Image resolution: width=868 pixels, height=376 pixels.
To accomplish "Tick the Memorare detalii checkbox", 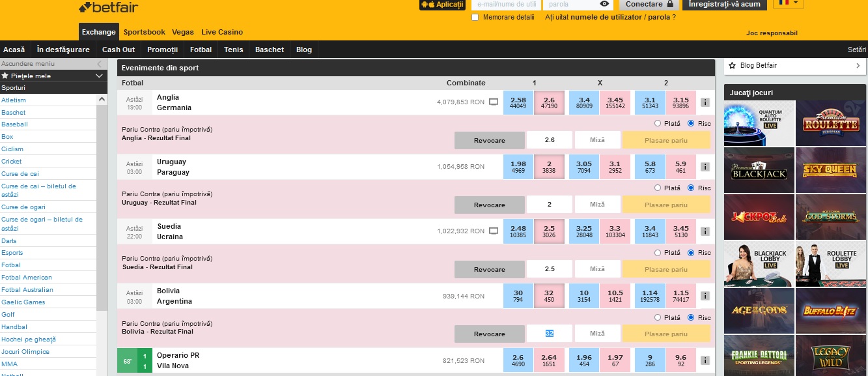I will [475, 17].
